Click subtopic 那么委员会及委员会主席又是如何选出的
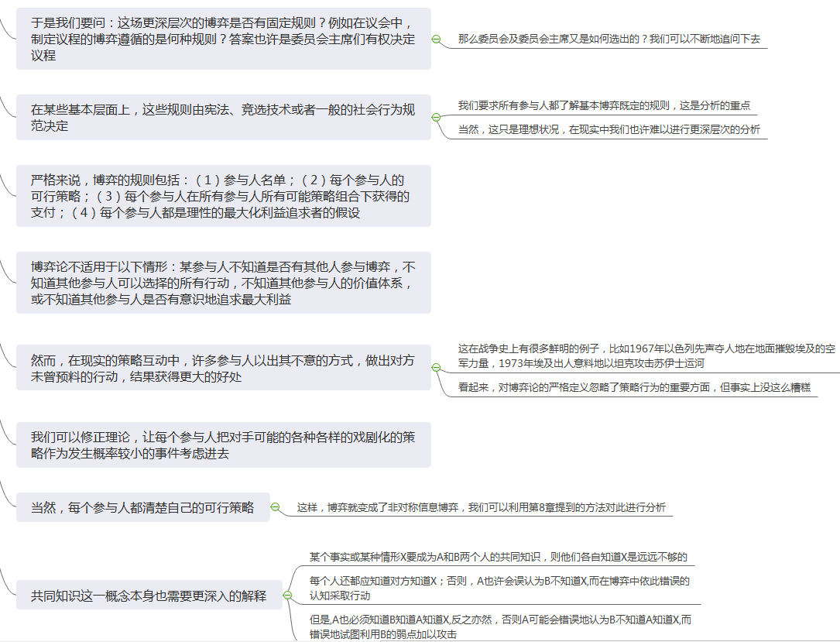This screenshot has height=642, width=840. point(609,39)
